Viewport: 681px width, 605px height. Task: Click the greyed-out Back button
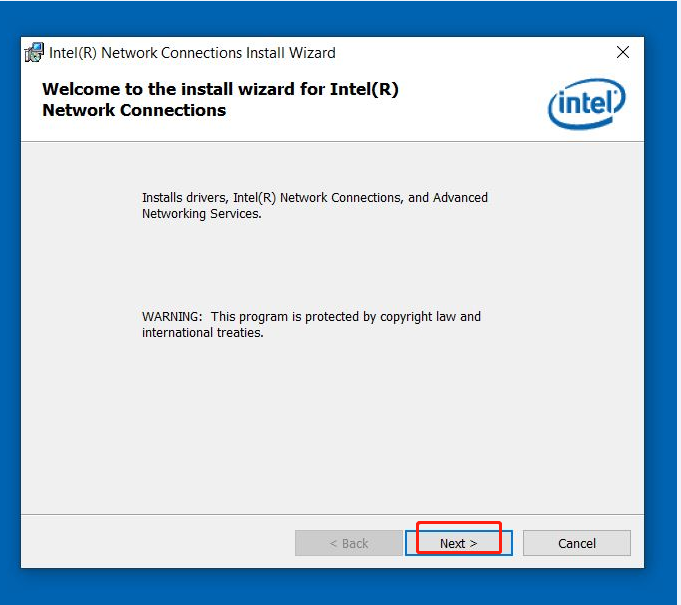349,543
